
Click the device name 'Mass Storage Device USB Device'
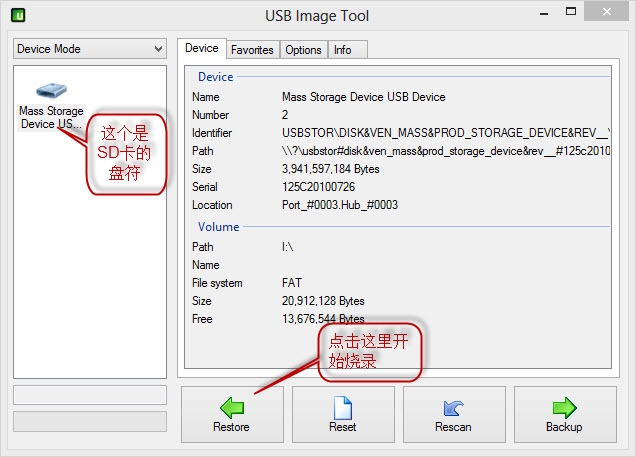pyautogui.click(x=364, y=97)
